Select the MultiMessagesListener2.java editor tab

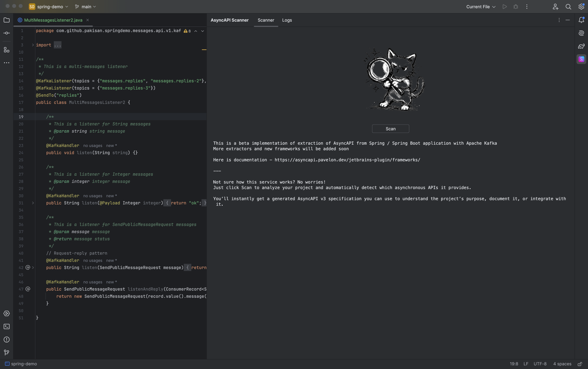pyautogui.click(x=52, y=20)
